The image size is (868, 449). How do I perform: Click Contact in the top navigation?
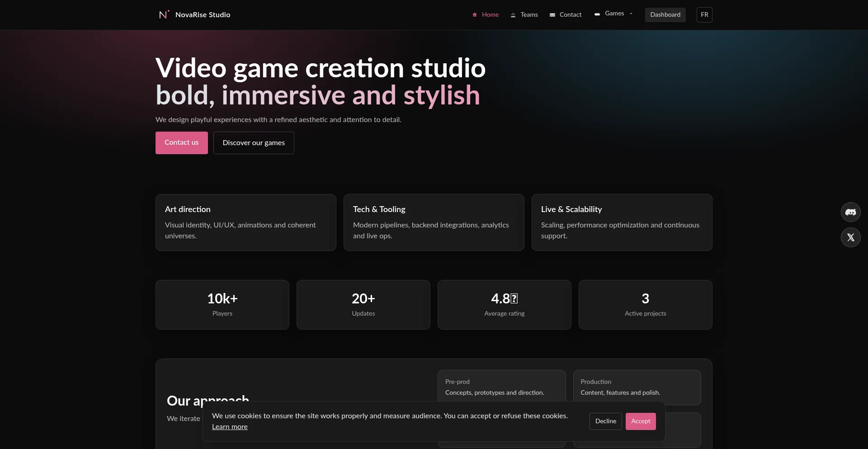(x=571, y=14)
